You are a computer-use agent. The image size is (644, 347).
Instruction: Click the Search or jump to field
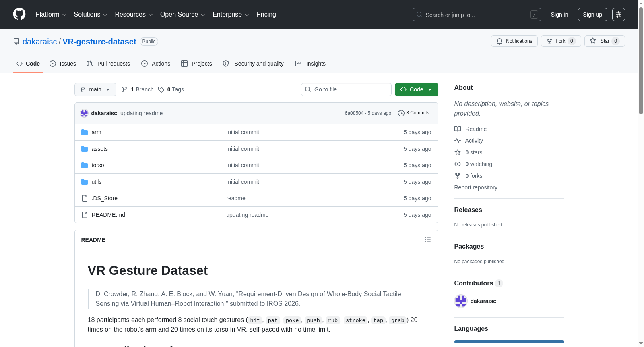(x=477, y=15)
